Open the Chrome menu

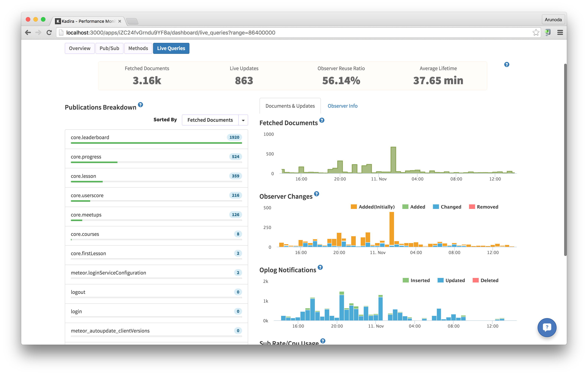tap(560, 32)
